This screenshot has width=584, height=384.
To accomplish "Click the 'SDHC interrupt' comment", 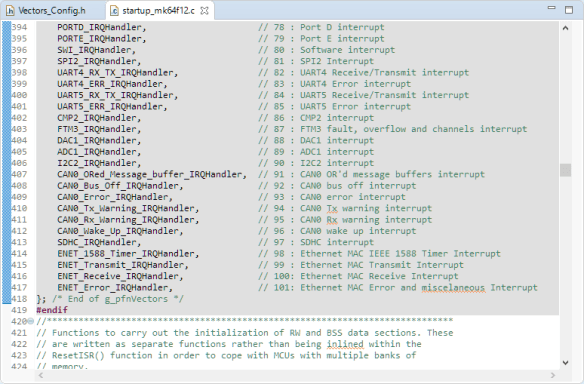I will pos(337,242).
